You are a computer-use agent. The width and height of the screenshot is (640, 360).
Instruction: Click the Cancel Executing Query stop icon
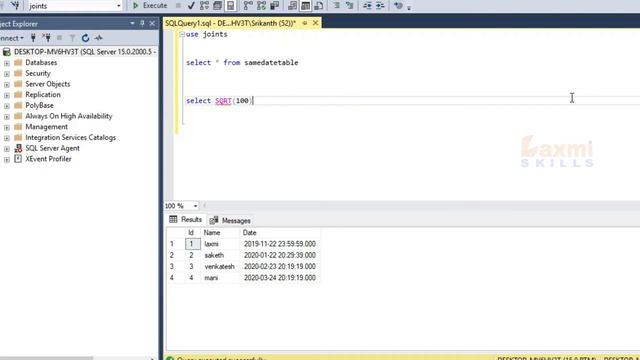point(178,6)
